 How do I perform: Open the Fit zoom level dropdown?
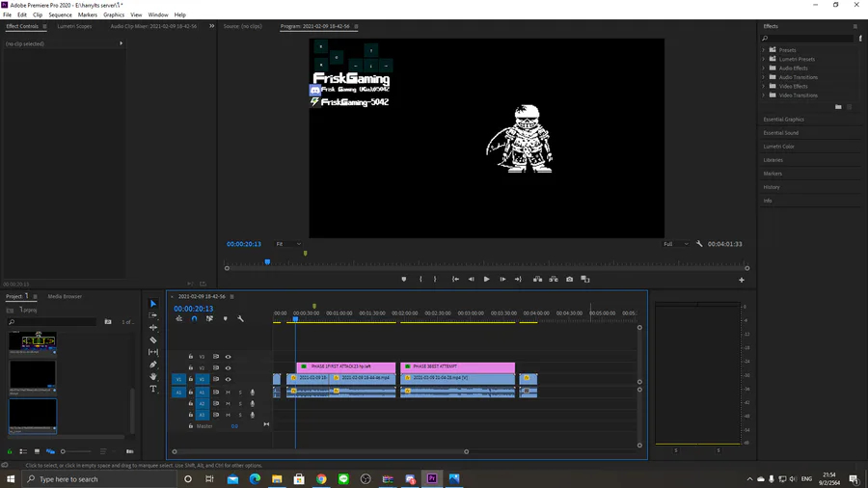[288, 244]
